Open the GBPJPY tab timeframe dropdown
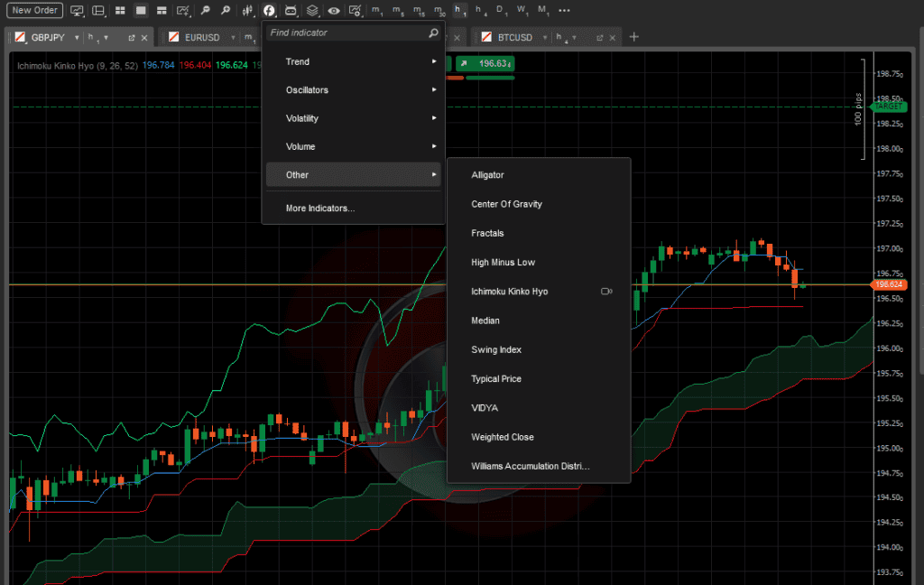 (x=106, y=38)
